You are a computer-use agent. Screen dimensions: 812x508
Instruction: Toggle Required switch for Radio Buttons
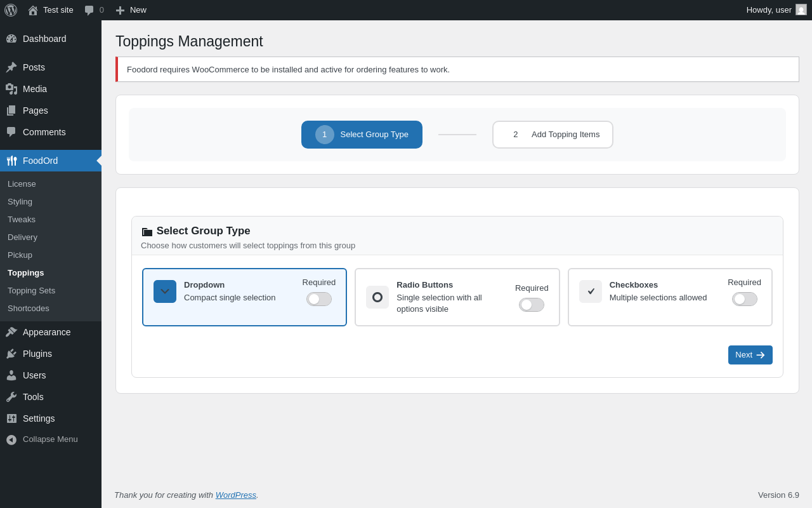[x=532, y=305]
